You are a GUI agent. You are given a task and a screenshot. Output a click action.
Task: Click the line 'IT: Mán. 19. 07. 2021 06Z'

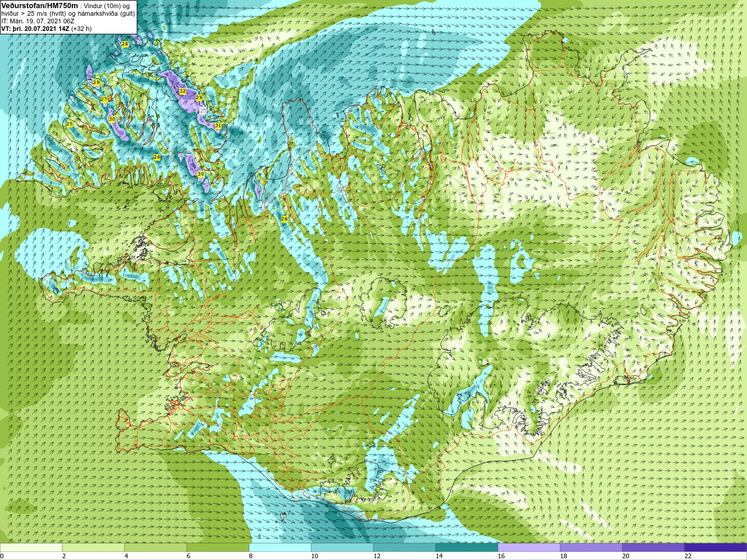(x=38, y=21)
